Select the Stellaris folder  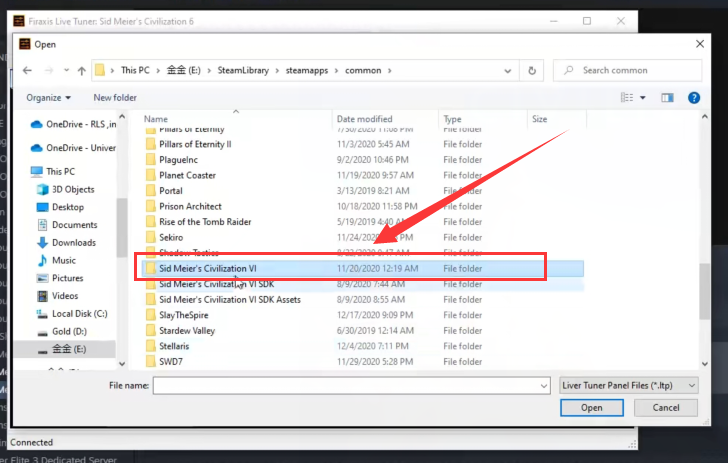pyautogui.click(x=174, y=346)
